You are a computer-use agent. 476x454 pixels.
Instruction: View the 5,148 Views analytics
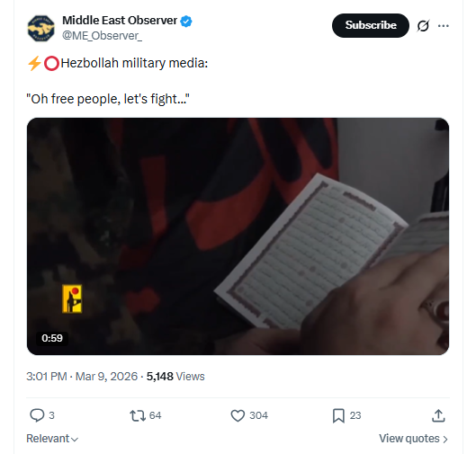pos(175,377)
